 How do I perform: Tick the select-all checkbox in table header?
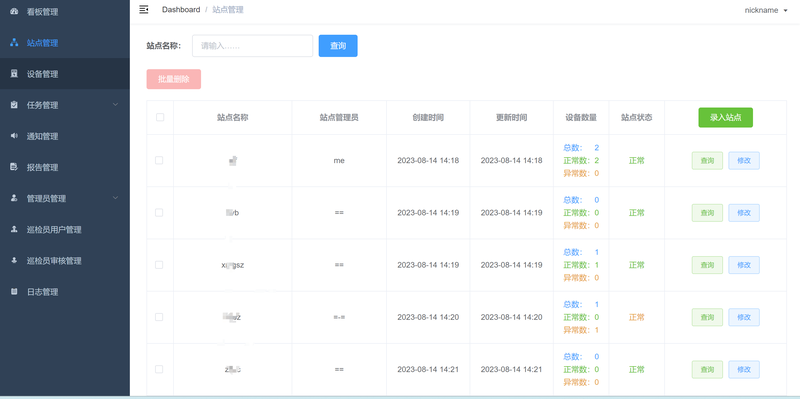pos(160,117)
